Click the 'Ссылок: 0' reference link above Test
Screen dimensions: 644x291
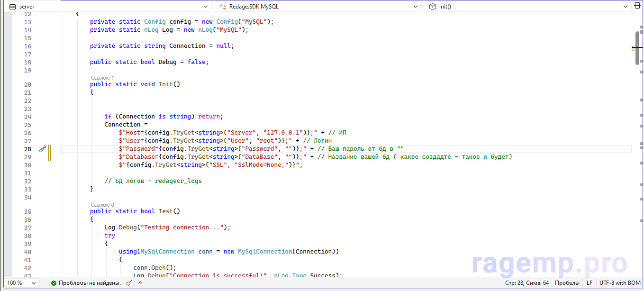(x=102, y=205)
